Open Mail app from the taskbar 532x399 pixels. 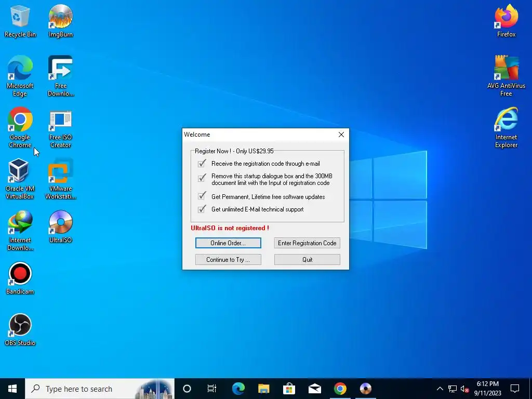point(314,389)
